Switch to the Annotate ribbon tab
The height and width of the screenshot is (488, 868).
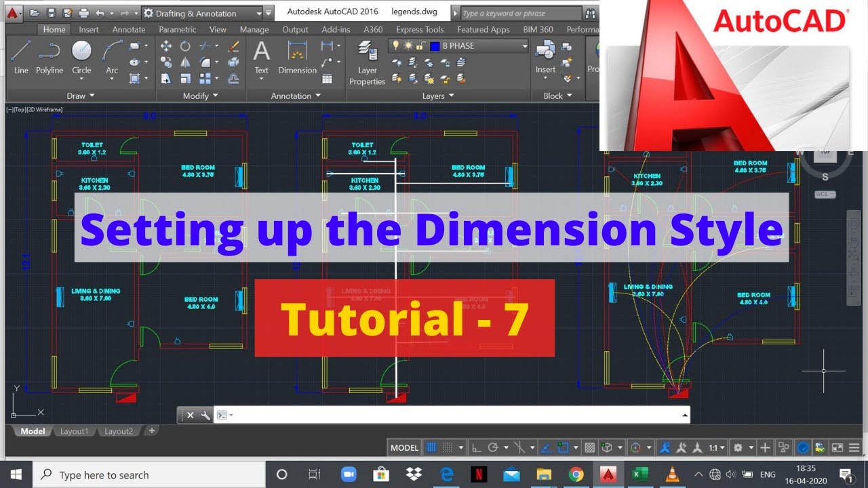coord(128,29)
